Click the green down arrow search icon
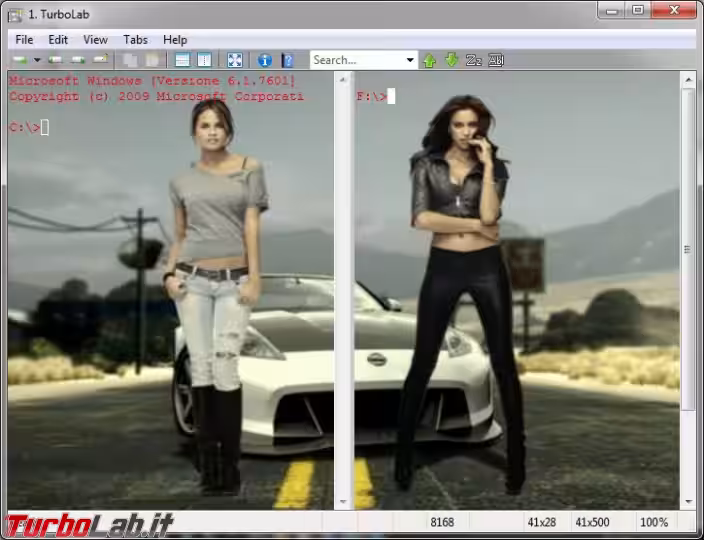This screenshot has width=704, height=540. 451,60
